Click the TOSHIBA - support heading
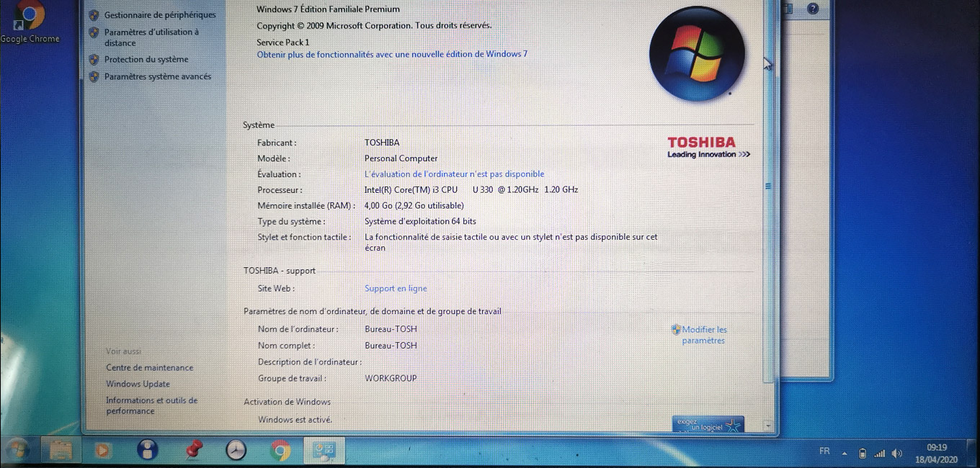This screenshot has height=468, width=980. coord(280,271)
